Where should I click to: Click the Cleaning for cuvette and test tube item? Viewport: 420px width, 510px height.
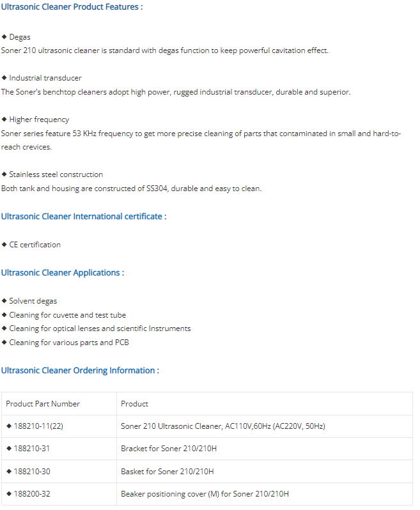click(67, 315)
